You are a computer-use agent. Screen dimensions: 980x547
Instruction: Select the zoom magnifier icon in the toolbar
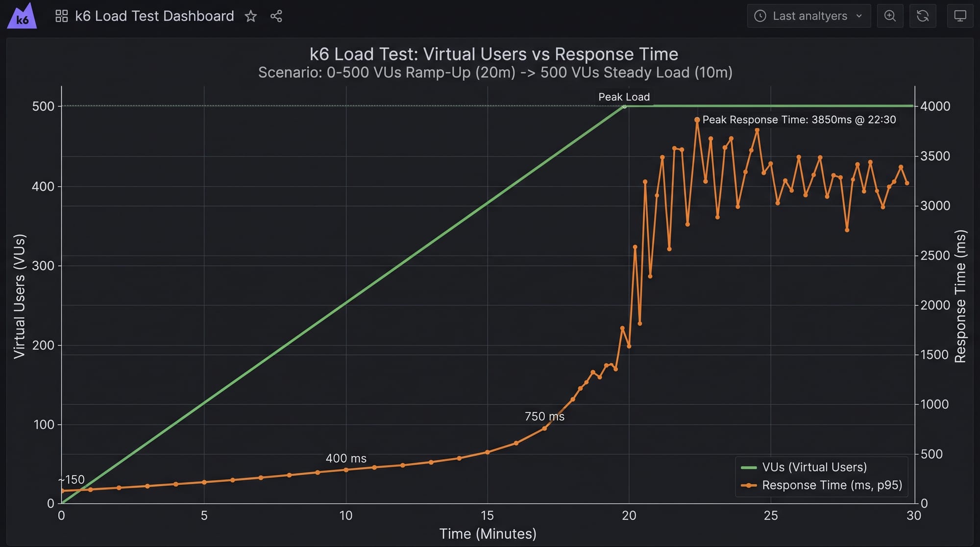(x=890, y=16)
